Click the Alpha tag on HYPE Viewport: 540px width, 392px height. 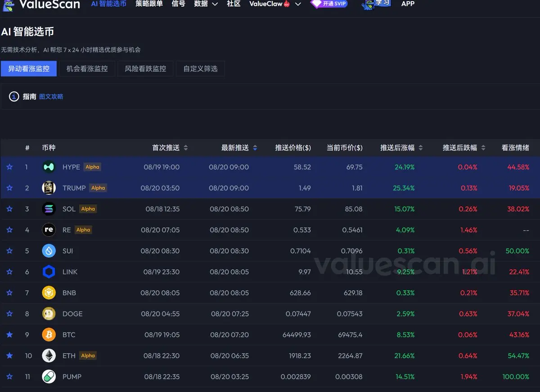[92, 167]
